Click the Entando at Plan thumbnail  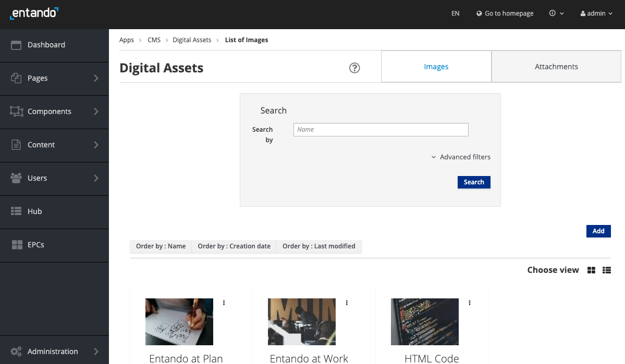179,321
